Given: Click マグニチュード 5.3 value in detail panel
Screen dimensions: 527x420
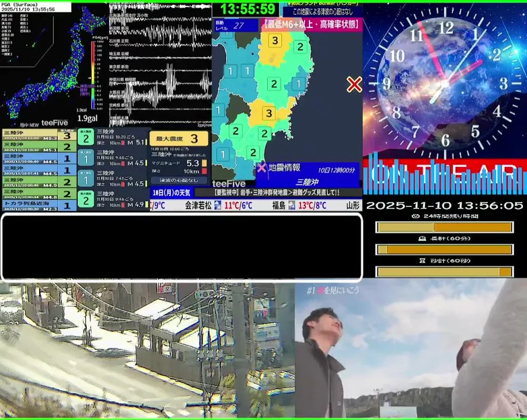Looking at the screenshot, I should coord(193,163).
